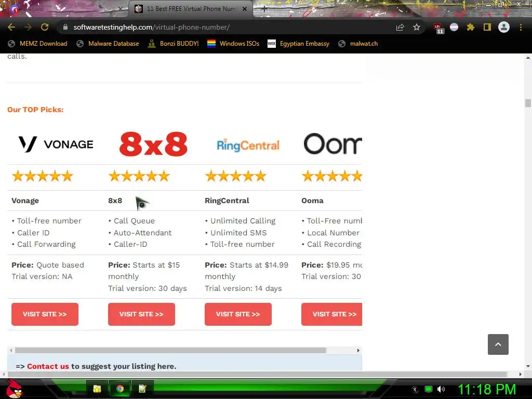Click the RingCentral five-star rating

click(x=236, y=176)
